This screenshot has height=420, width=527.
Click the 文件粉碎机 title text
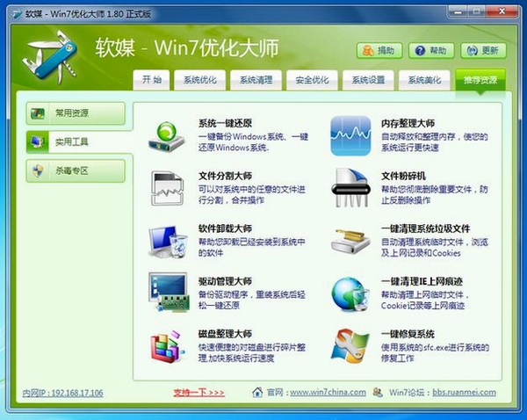tap(403, 176)
